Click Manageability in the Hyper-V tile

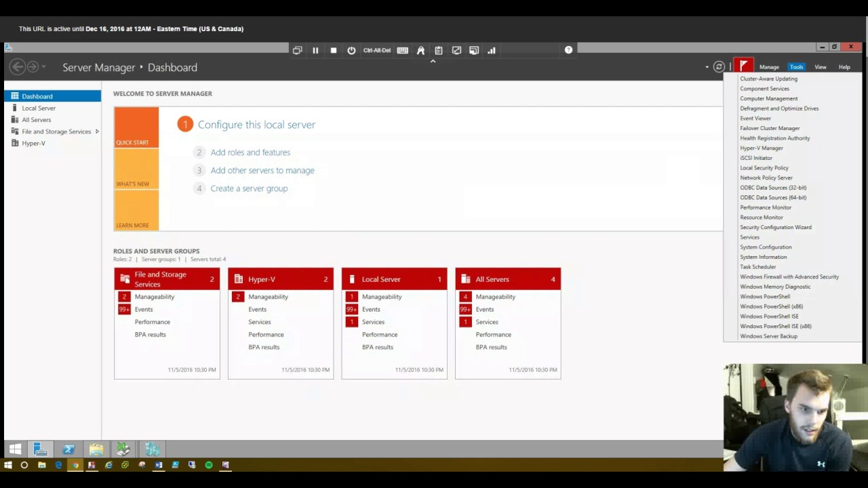coord(268,297)
